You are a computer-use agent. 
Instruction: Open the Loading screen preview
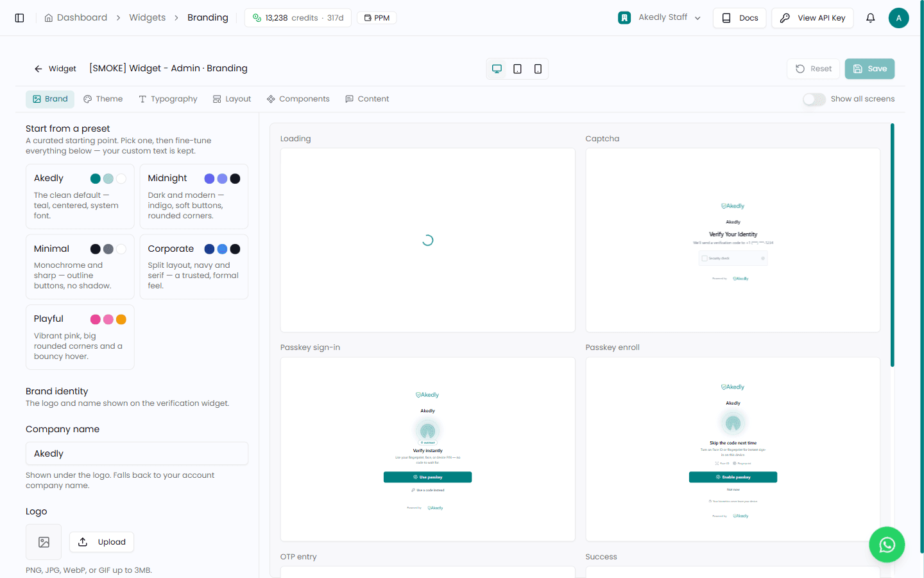pyautogui.click(x=428, y=240)
